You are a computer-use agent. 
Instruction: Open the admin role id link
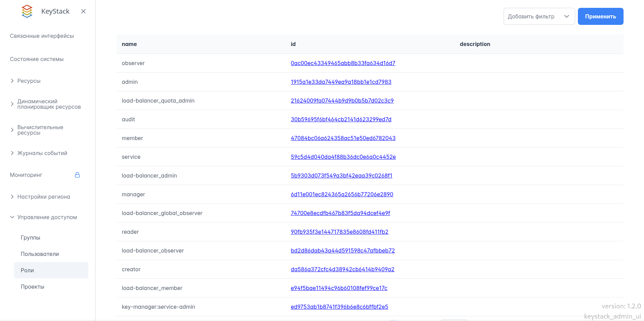pyautogui.click(x=341, y=82)
